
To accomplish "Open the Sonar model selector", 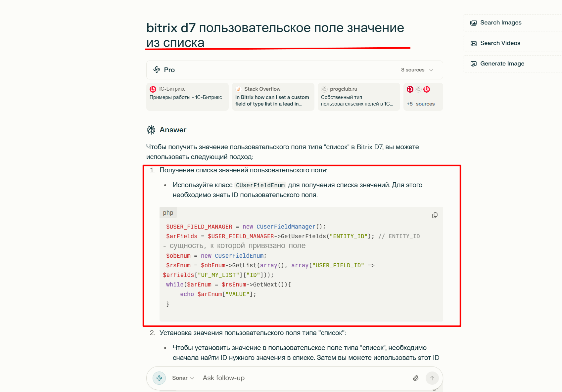I will [x=182, y=378].
